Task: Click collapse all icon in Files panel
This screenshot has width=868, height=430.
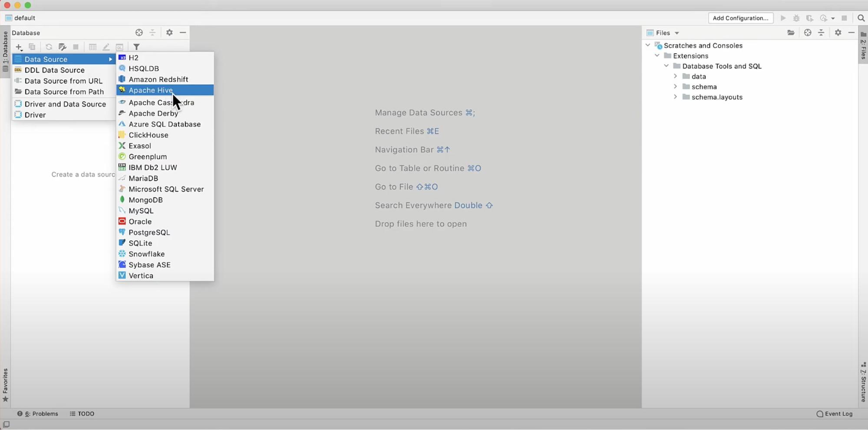Action: point(821,33)
